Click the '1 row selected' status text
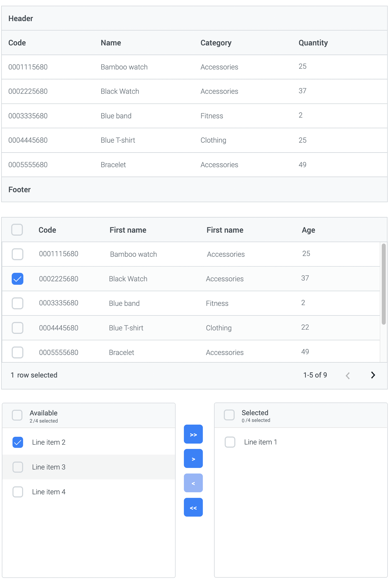 click(34, 375)
